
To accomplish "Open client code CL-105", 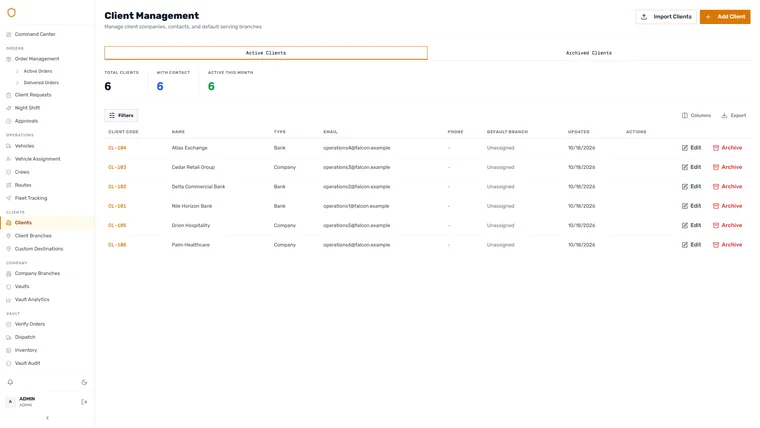I will [117, 225].
